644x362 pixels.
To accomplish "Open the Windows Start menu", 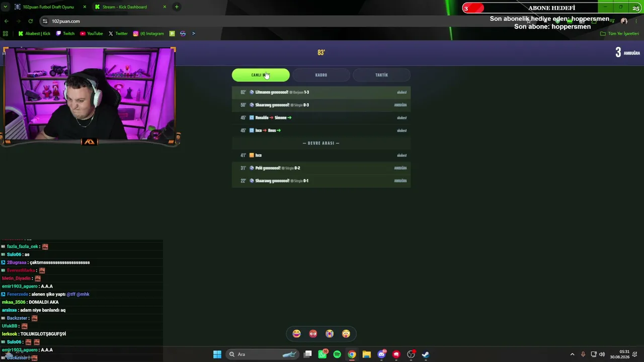I will [x=217, y=354].
